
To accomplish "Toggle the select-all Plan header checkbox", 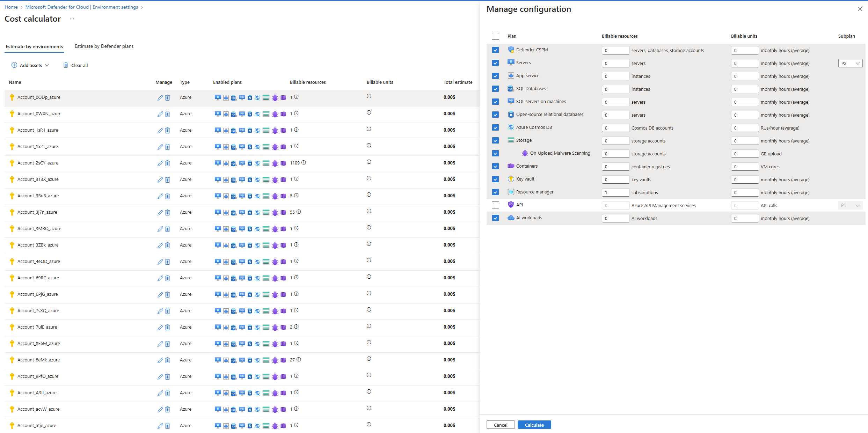I will tap(495, 36).
